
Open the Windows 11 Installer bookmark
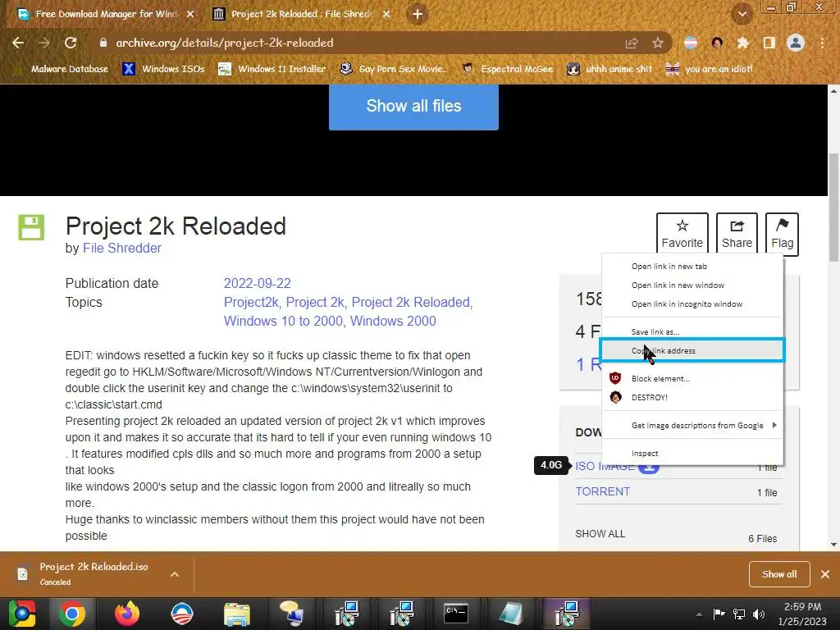272,69
